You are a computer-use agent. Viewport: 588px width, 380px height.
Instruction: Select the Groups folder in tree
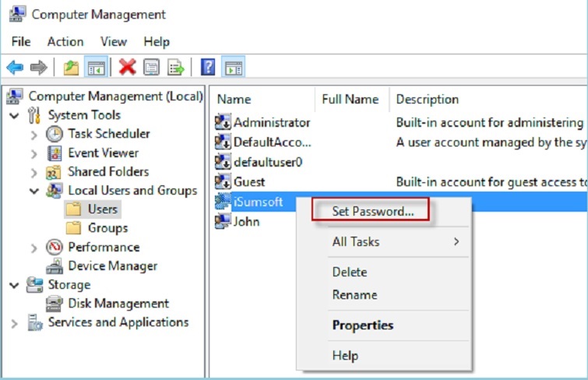pos(107,228)
